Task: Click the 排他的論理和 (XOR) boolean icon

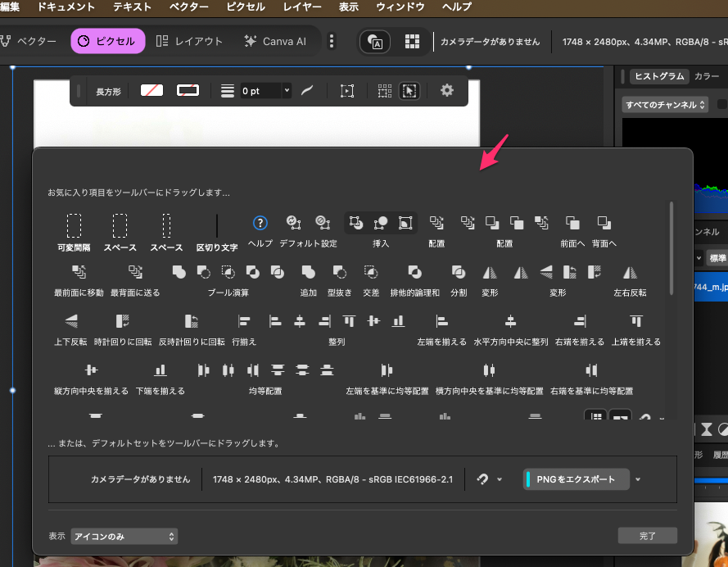Action: pyautogui.click(x=414, y=271)
